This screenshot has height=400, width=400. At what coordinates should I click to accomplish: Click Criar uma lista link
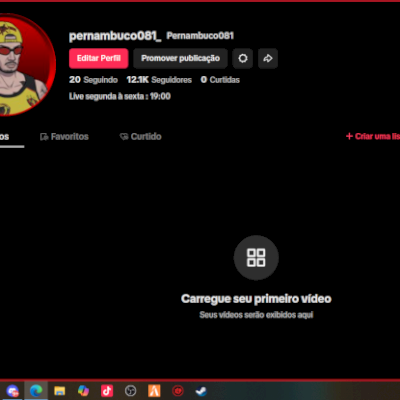[x=373, y=136]
